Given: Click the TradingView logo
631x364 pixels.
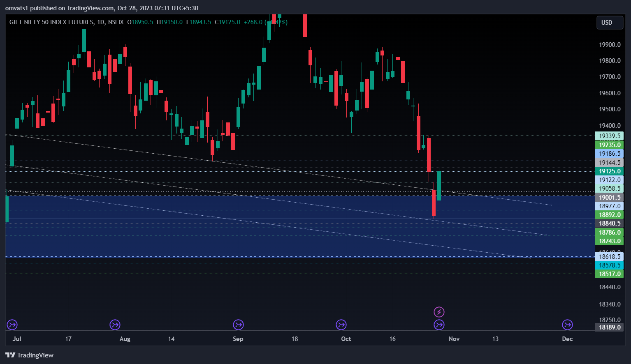Looking at the screenshot, I should (x=10, y=355).
